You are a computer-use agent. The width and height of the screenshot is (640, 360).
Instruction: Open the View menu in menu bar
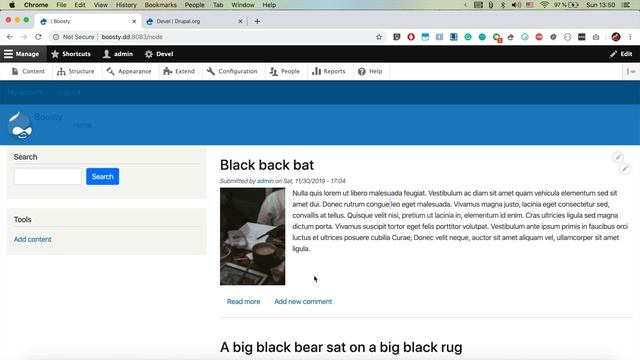(x=100, y=5)
